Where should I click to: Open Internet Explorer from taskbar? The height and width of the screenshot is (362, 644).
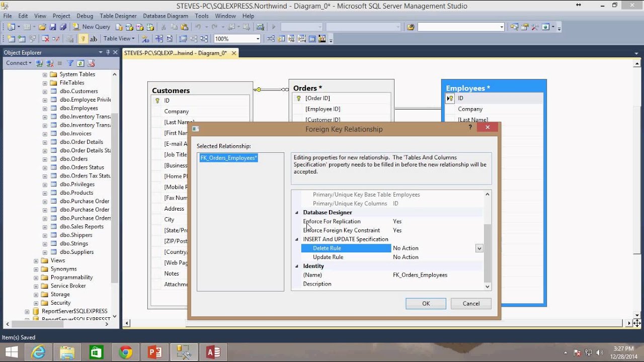(x=38, y=352)
